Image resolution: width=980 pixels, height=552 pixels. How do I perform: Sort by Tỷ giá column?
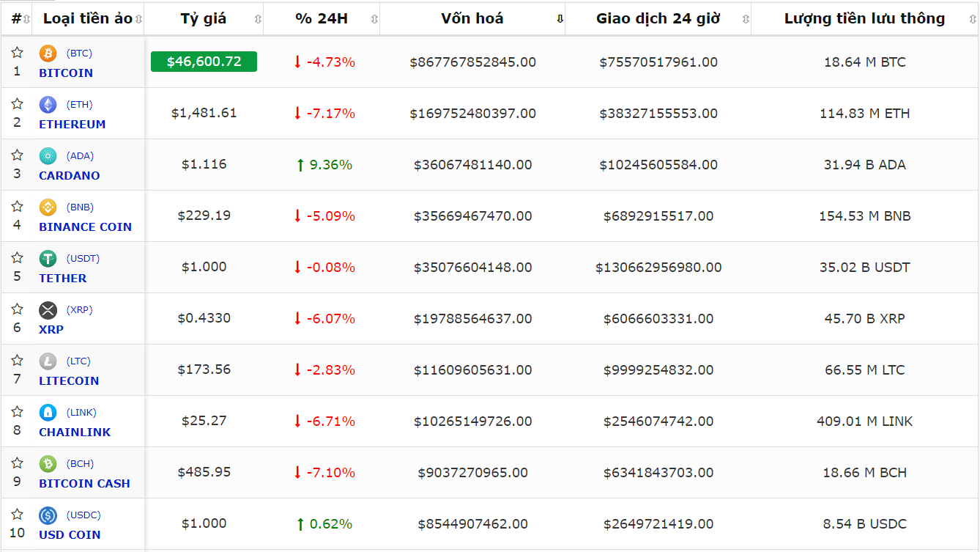pos(204,19)
